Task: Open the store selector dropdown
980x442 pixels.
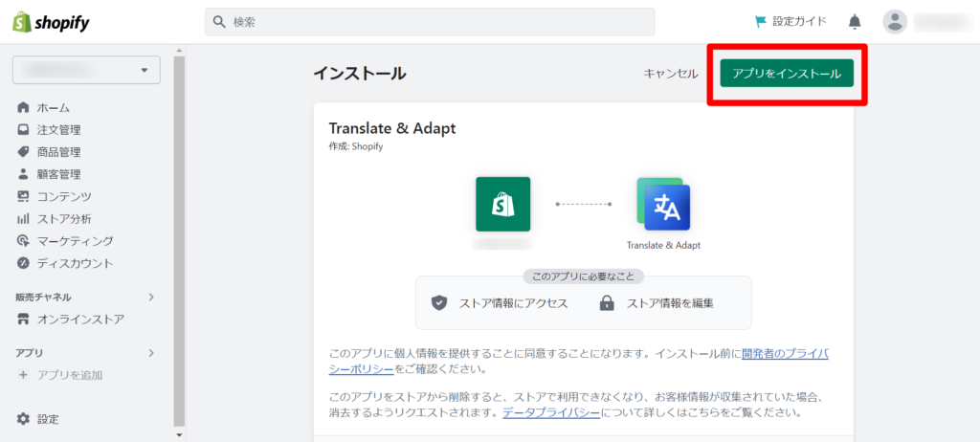Action: coord(86,70)
